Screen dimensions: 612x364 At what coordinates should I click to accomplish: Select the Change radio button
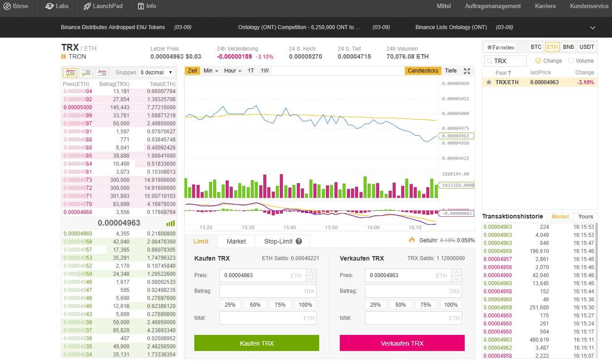coord(538,61)
